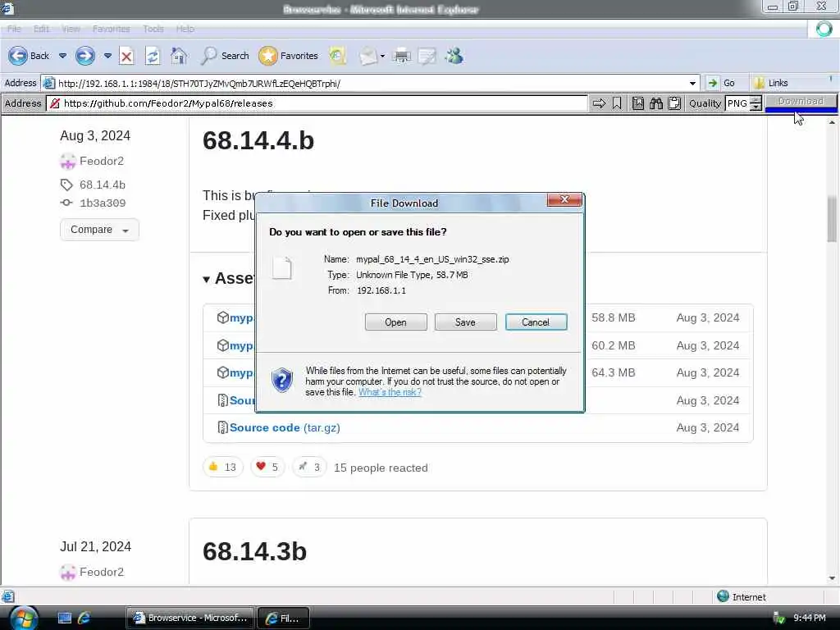Go back with the Back arrow

coord(29,56)
